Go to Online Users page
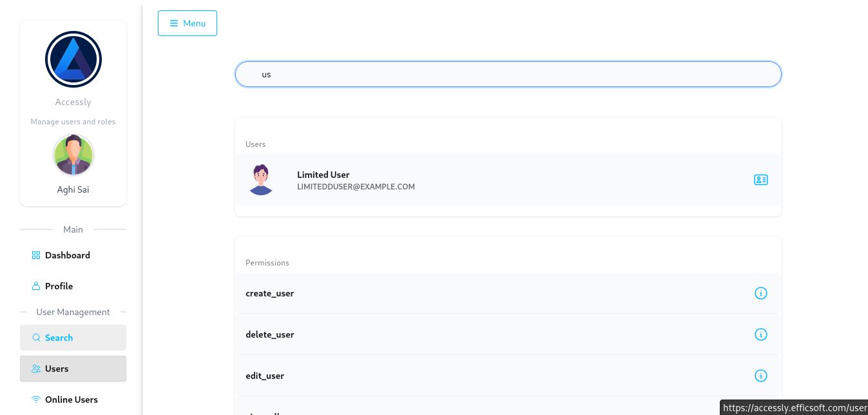 click(x=72, y=400)
